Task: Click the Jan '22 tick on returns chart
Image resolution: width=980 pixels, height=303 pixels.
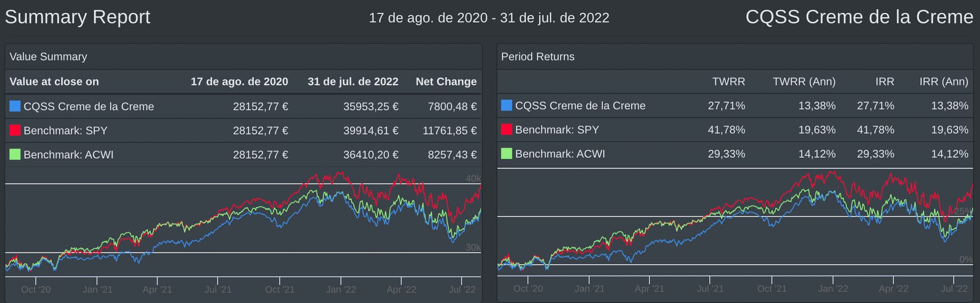Action: point(833,288)
